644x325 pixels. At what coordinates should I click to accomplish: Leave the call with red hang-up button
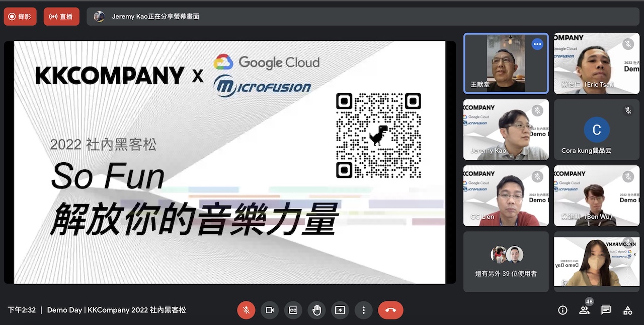point(390,310)
